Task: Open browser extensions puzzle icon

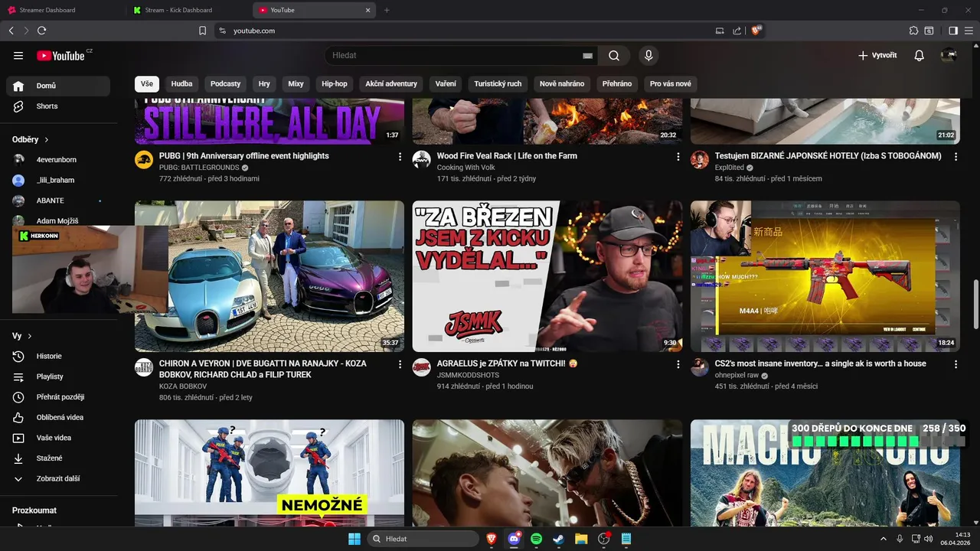Action: point(913,31)
